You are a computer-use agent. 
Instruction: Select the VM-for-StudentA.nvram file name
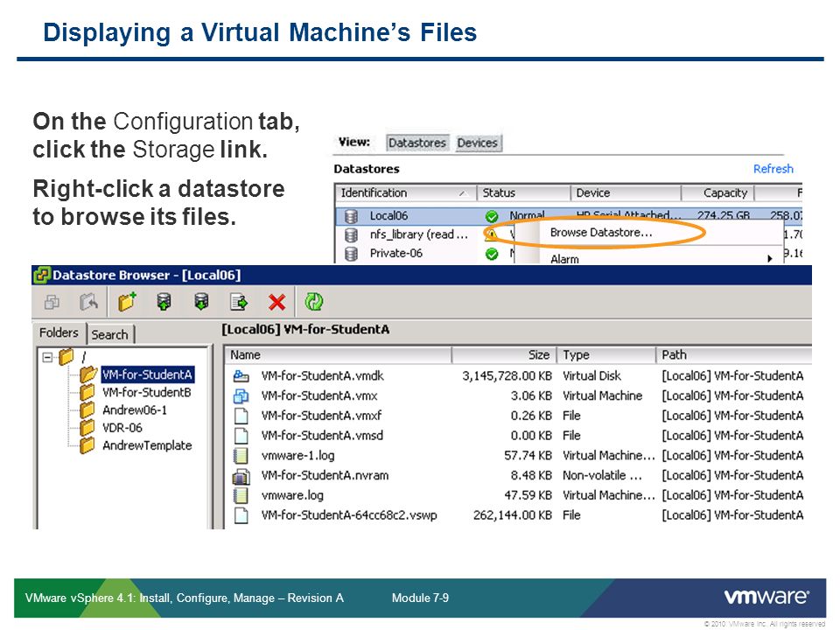pos(325,475)
